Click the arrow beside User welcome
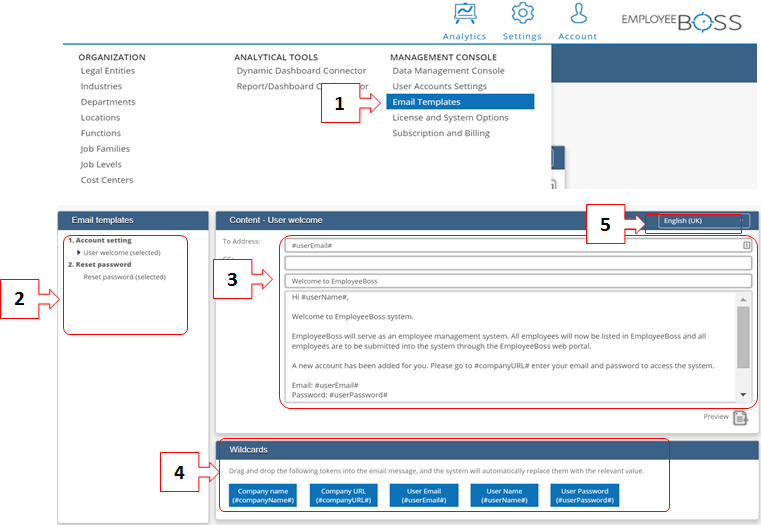Viewport: 761px width, 525px height. pos(79,252)
